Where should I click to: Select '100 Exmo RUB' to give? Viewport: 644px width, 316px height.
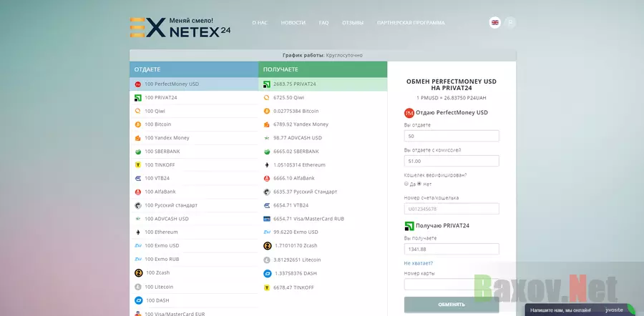(x=194, y=259)
